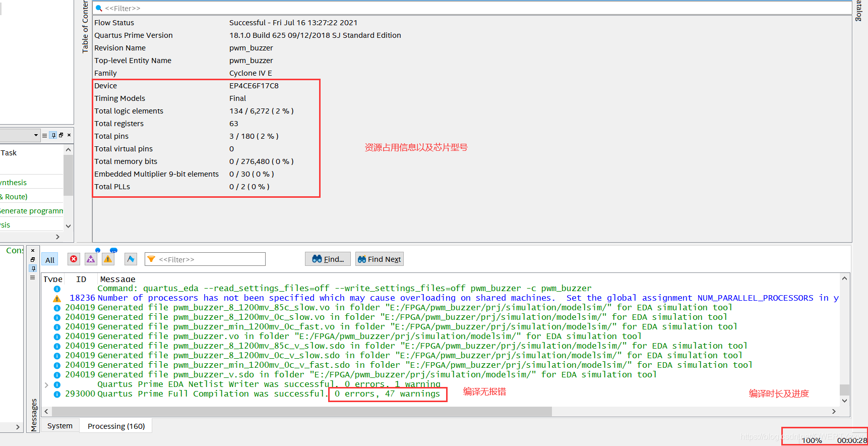Click the Type column header in Messages
This screenshot has height=446, width=868.
tap(53, 279)
